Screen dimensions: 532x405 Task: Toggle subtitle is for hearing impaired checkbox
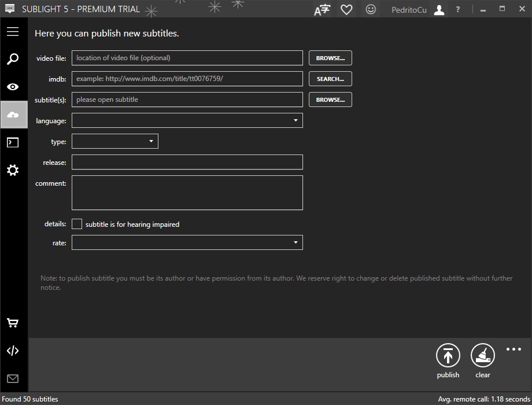click(77, 224)
